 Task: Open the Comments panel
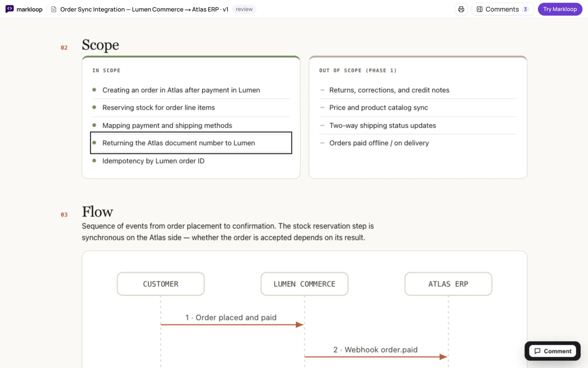(502, 9)
